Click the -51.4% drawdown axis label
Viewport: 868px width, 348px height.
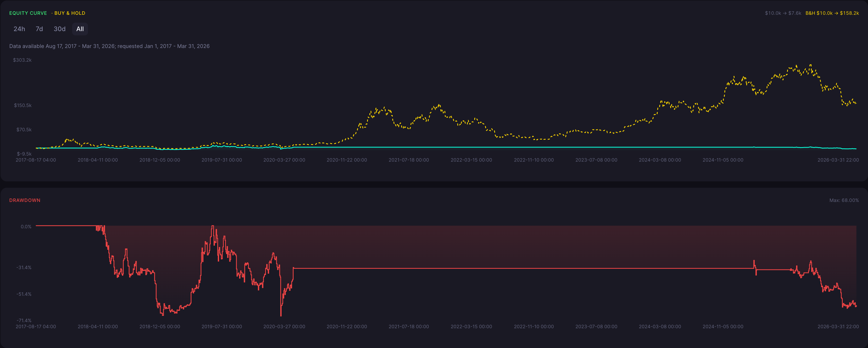click(24, 294)
